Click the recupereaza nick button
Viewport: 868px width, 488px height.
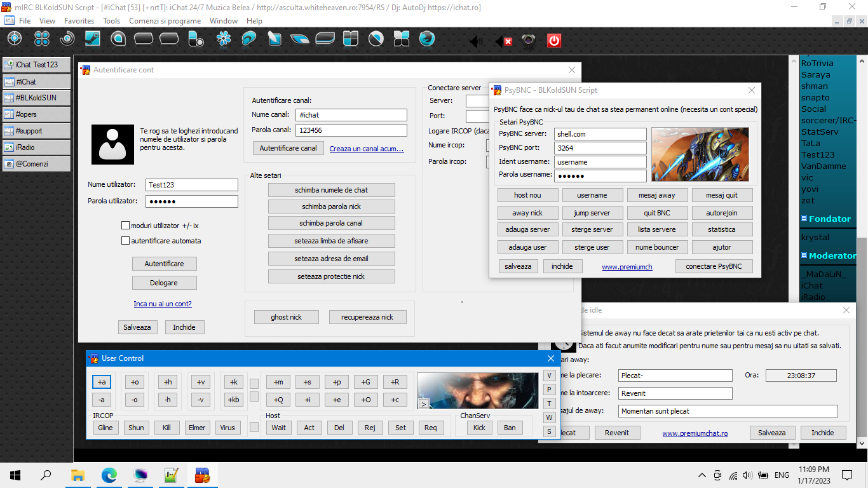click(x=367, y=317)
